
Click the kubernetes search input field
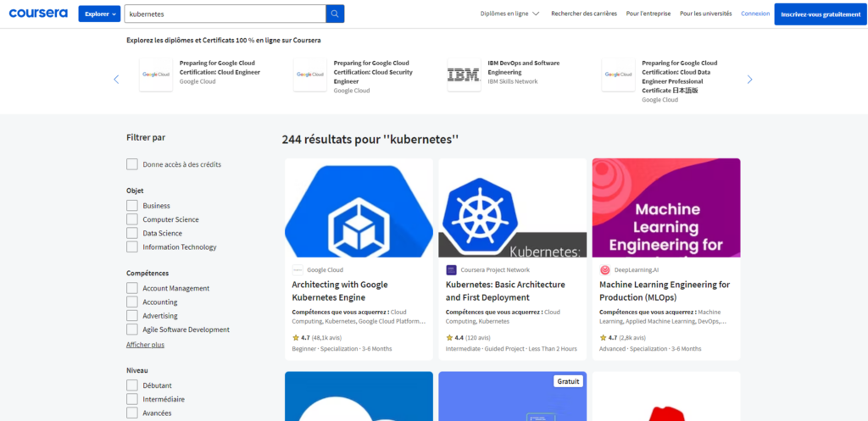[225, 14]
